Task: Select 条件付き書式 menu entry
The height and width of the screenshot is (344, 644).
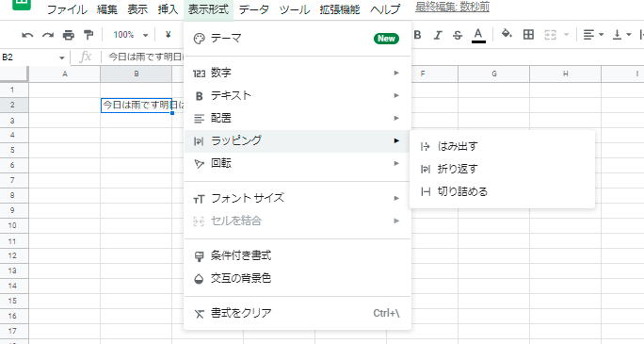Action: pyautogui.click(x=298, y=255)
